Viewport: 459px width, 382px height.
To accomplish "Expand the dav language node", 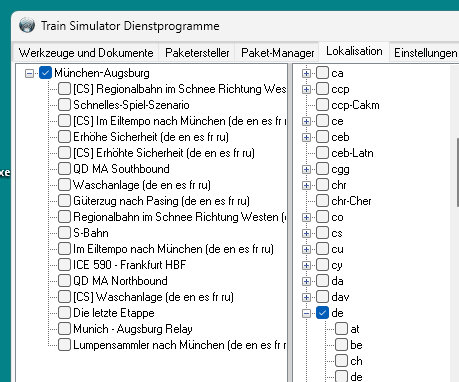I will coord(306,297).
